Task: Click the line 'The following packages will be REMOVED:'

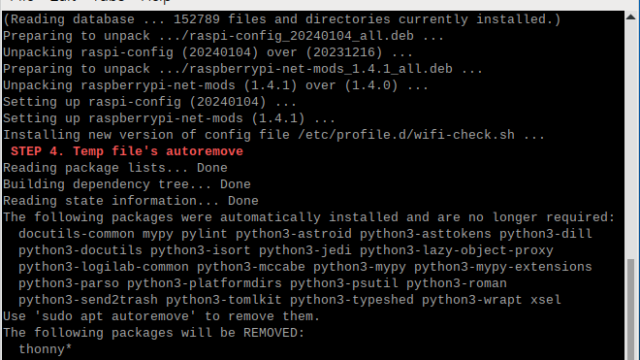Action: coord(153,333)
